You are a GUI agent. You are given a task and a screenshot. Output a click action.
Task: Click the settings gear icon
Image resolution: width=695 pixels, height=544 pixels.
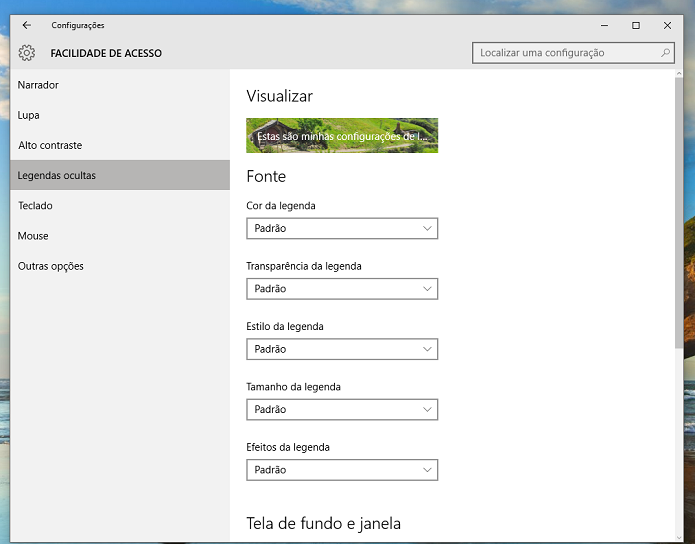(27, 53)
